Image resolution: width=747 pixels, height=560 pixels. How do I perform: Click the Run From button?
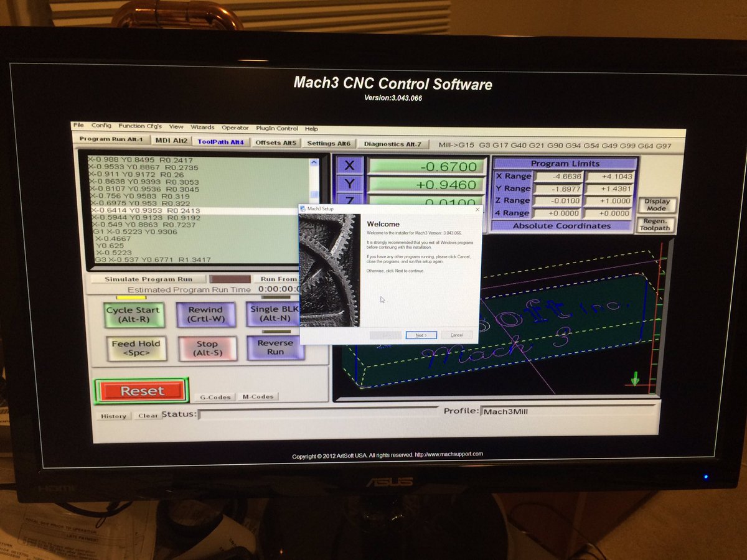pos(278,279)
